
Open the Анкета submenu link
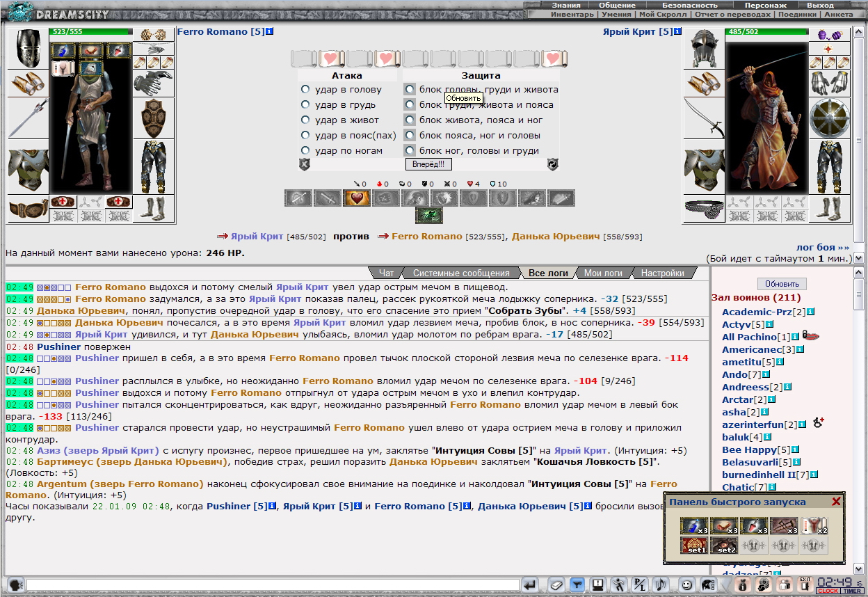pyautogui.click(x=838, y=14)
